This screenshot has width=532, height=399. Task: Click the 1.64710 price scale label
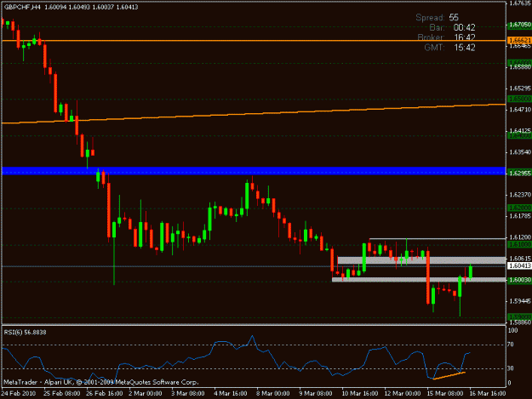pyautogui.click(x=520, y=110)
